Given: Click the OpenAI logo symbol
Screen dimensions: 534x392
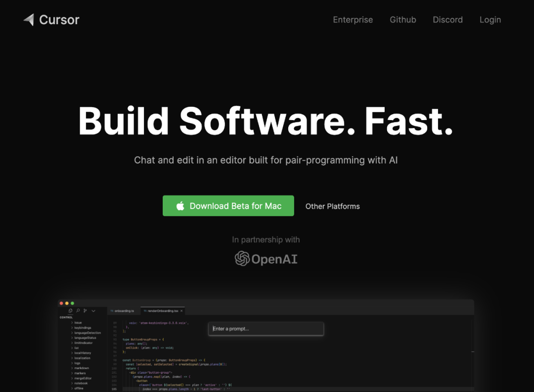Looking at the screenshot, I should [x=242, y=259].
